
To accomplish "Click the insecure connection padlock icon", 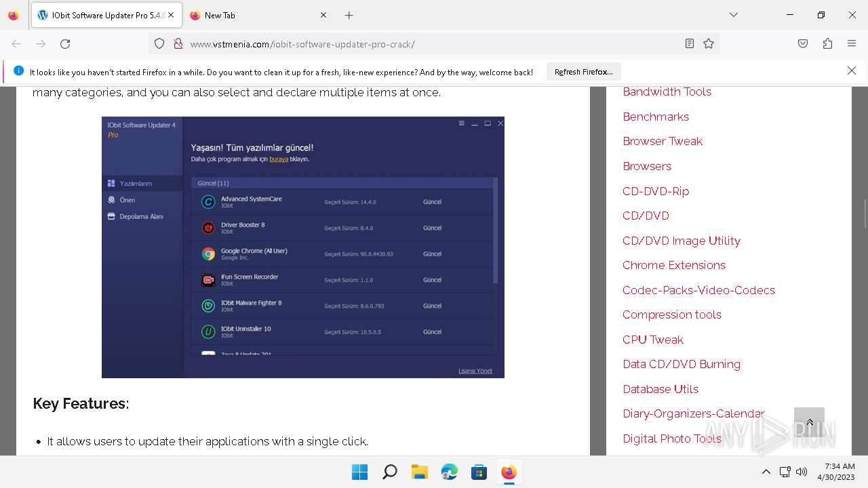I will tap(178, 44).
